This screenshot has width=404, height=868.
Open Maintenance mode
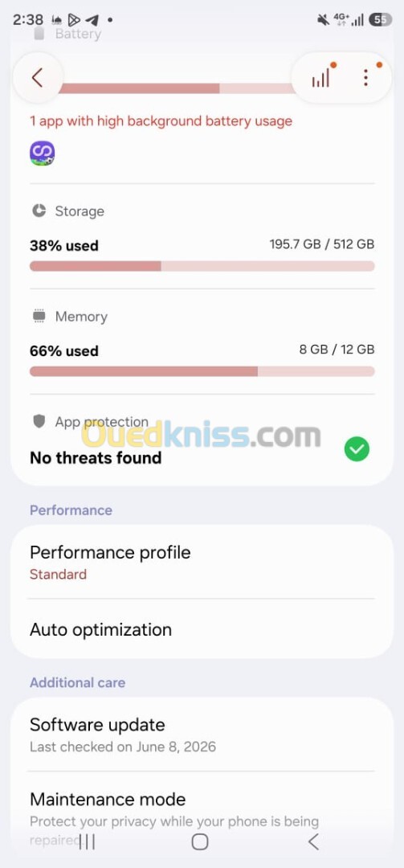202,811
